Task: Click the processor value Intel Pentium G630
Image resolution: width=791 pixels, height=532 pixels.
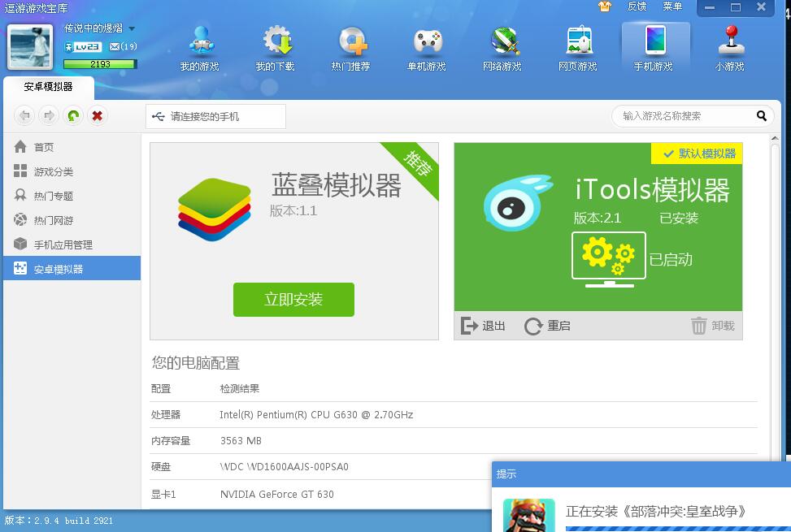Action: click(x=316, y=414)
